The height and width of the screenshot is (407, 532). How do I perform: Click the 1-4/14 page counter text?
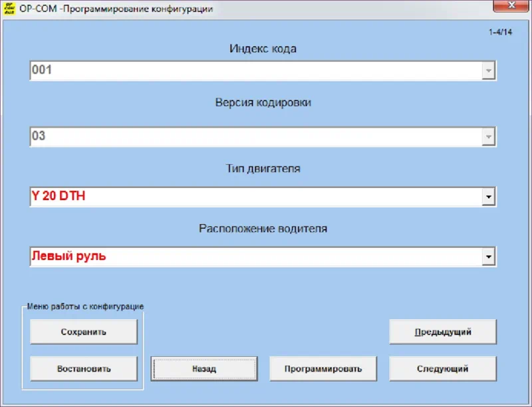tap(501, 32)
